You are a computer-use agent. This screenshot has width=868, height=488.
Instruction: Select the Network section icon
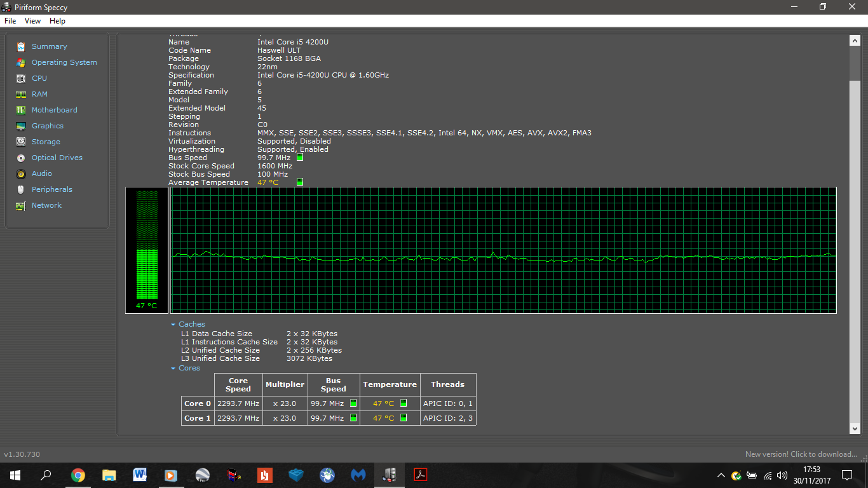(x=21, y=205)
